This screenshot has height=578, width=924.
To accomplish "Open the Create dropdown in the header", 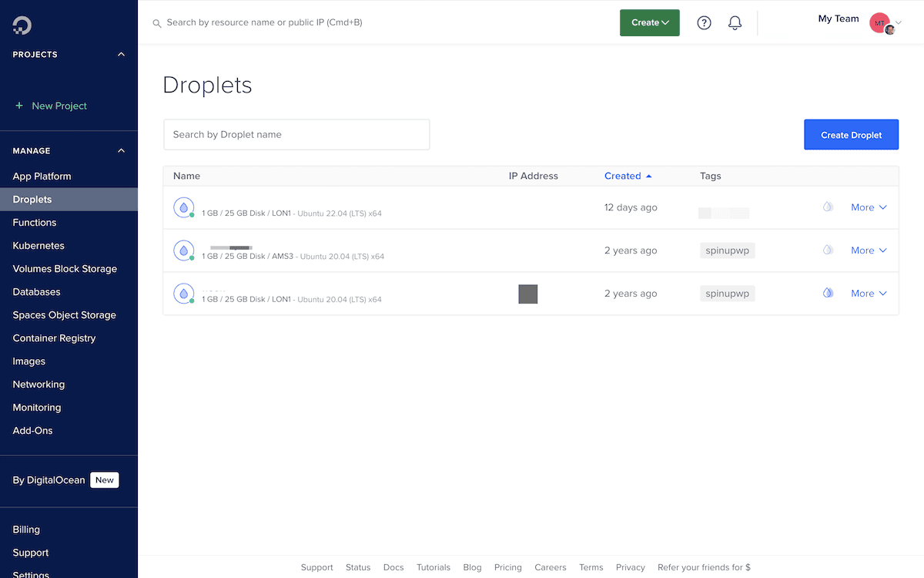I will [649, 22].
